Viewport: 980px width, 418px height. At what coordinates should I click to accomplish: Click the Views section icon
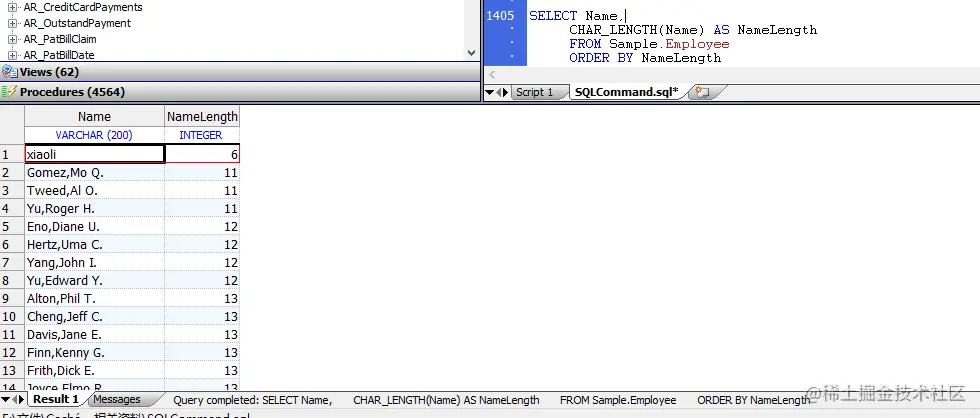click(9, 72)
